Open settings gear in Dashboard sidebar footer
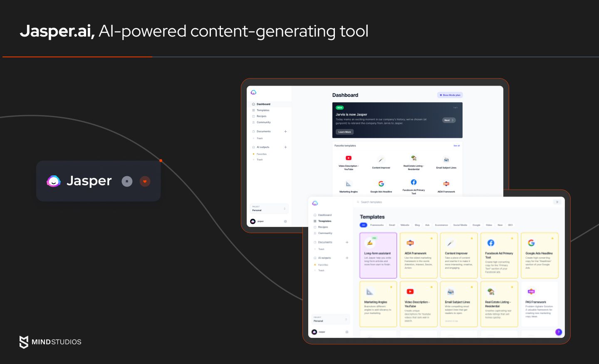This screenshot has width=599, height=364. tap(285, 221)
